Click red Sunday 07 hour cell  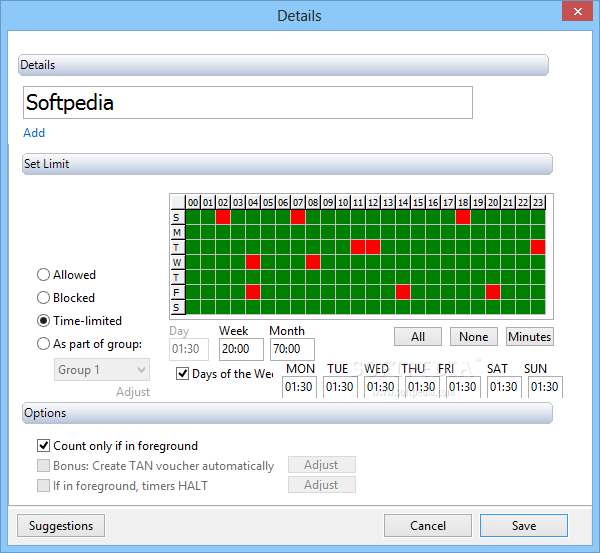pyautogui.click(x=298, y=217)
